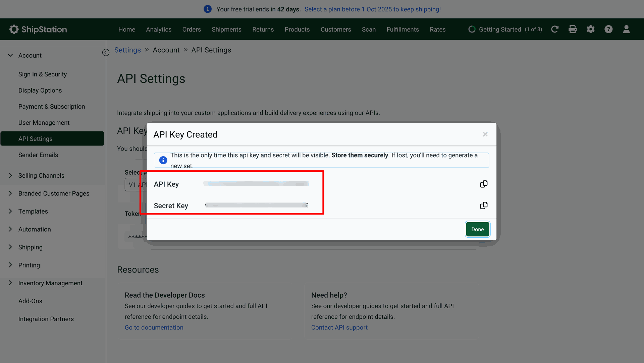
Task: Click the Getting Started progress indicator
Action: [505, 29]
